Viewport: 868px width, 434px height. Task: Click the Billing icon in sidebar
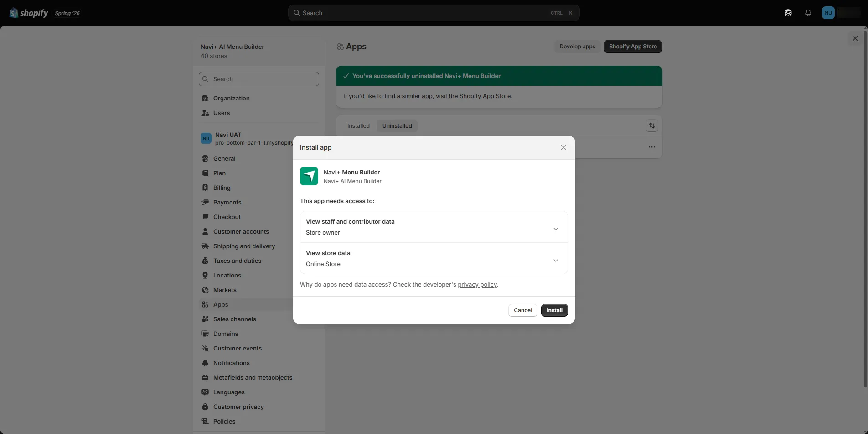205,188
